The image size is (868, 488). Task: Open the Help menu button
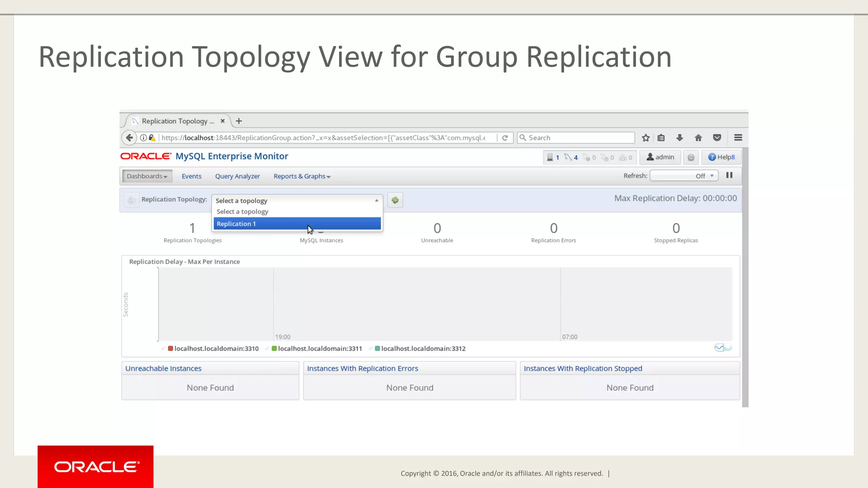click(x=721, y=157)
